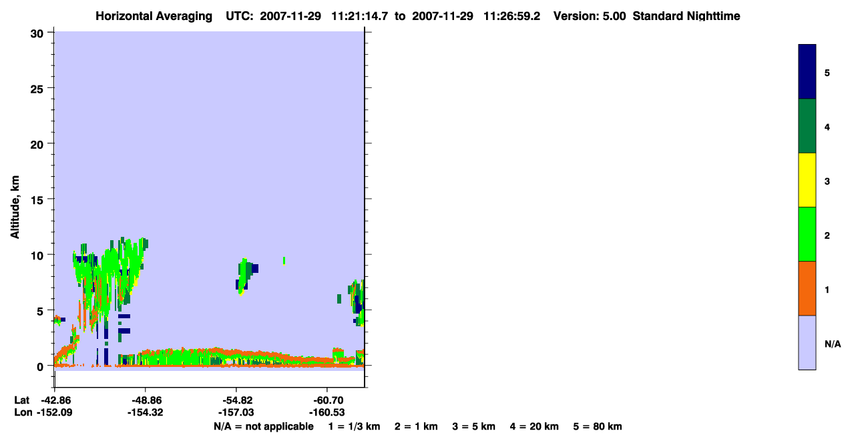868x445 pixels.
Task: Click latitude value -60.70
Action: 327,400
